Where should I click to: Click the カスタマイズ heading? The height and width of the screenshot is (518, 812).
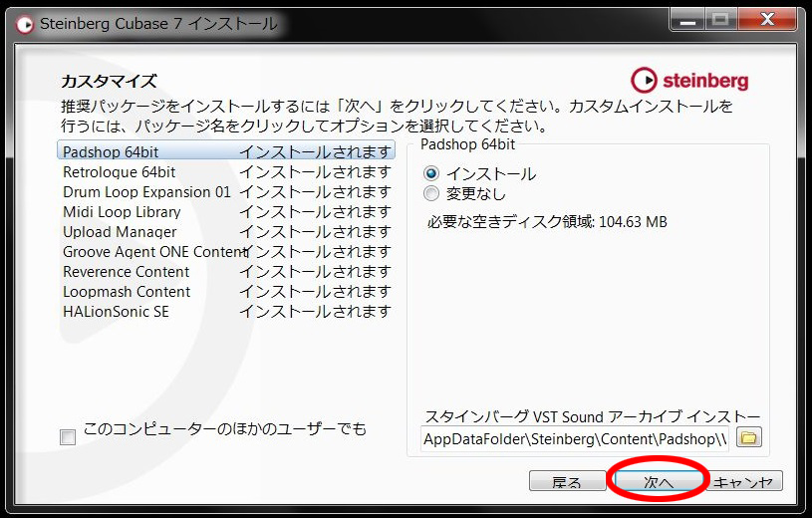pyautogui.click(x=109, y=82)
